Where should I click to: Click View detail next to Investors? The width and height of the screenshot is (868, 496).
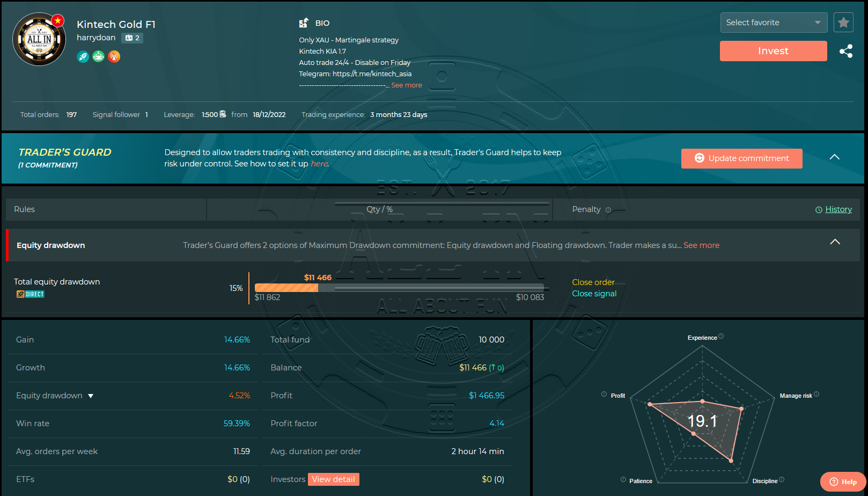pos(334,479)
